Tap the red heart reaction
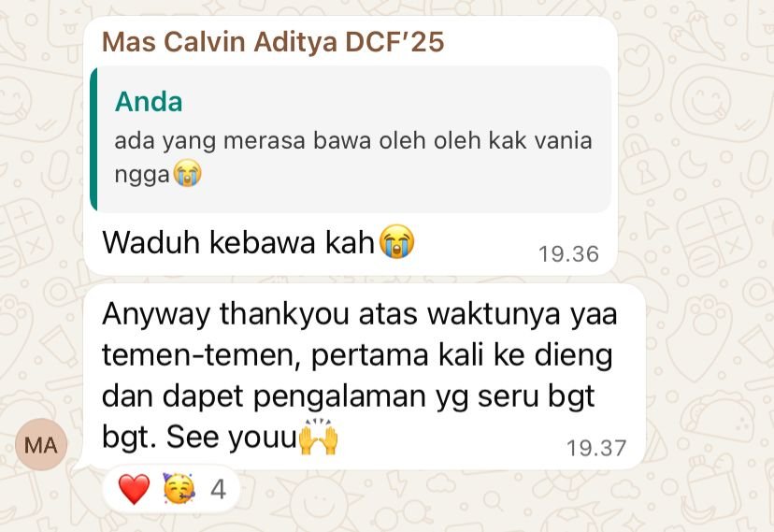 coord(134,489)
